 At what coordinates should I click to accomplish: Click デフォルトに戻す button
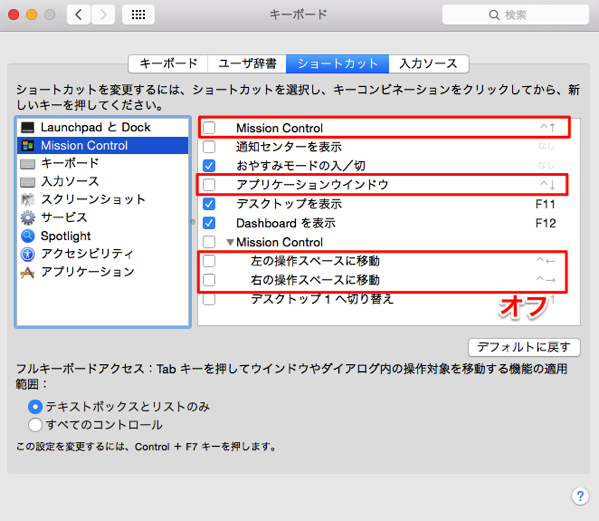(x=524, y=347)
